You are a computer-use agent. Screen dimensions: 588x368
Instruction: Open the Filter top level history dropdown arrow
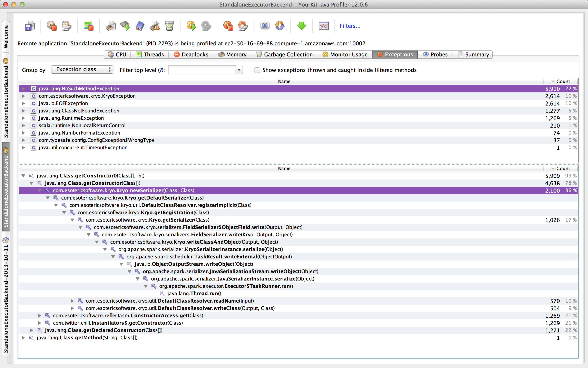pyautogui.click(x=239, y=70)
